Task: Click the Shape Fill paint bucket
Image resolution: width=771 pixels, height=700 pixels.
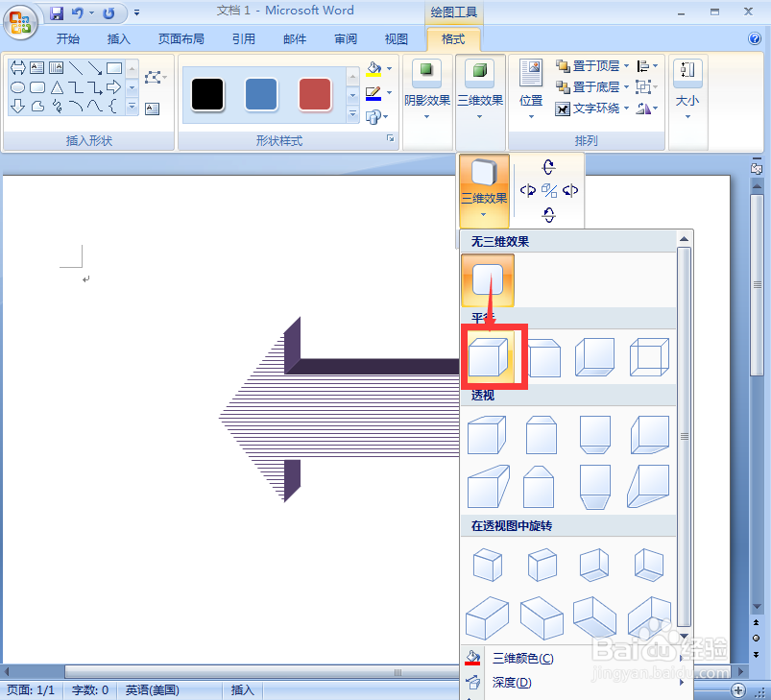Action: (373, 69)
